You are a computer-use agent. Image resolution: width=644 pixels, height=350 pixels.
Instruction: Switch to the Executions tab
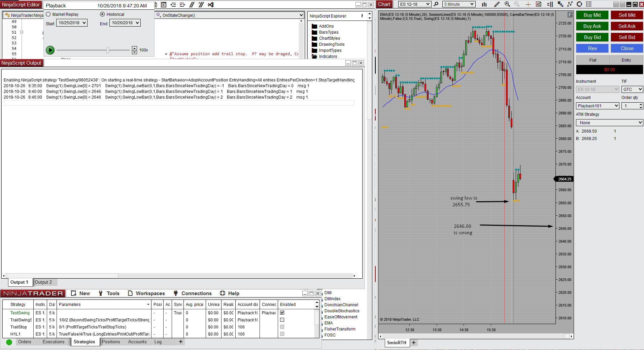point(54,342)
